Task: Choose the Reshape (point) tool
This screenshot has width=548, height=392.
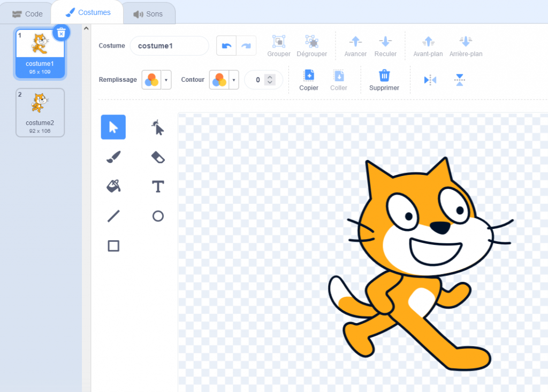Action: point(157,127)
